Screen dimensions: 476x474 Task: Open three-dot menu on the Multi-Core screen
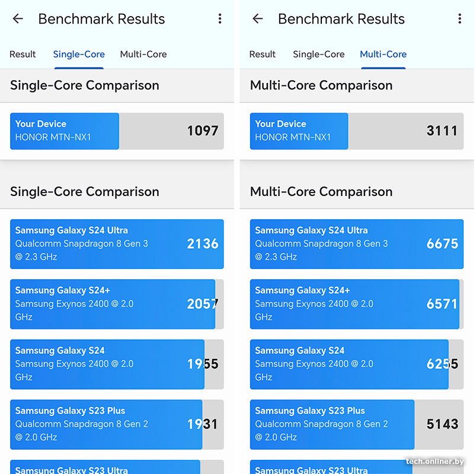pyautogui.click(x=459, y=19)
